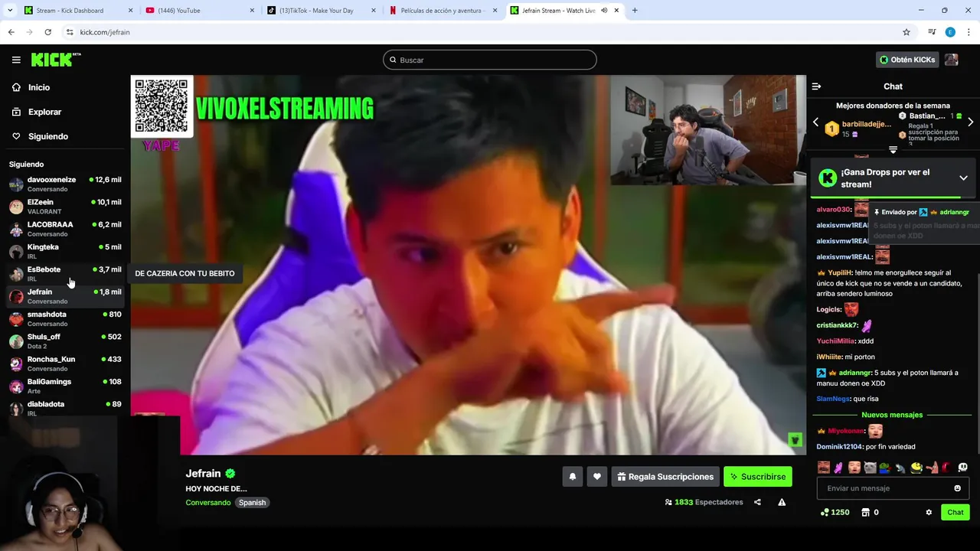Open chat settings gear icon
The width and height of the screenshot is (980, 551).
click(x=929, y=512)
